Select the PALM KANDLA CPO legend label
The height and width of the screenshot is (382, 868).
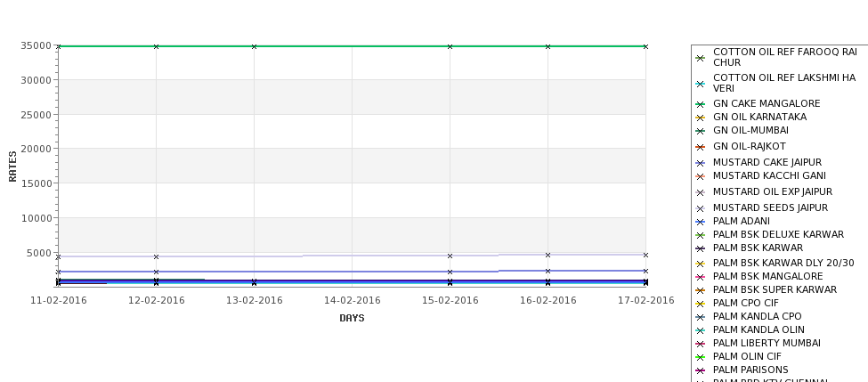tap(757, 316)
